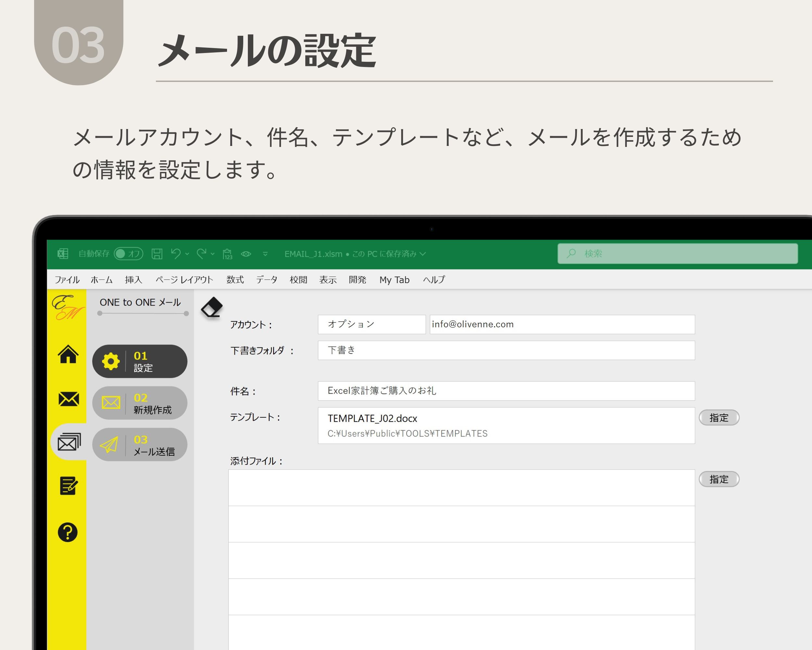Open the ホーム ribbon tab
The height and width of the screenshot is (650, 812).
102,279
